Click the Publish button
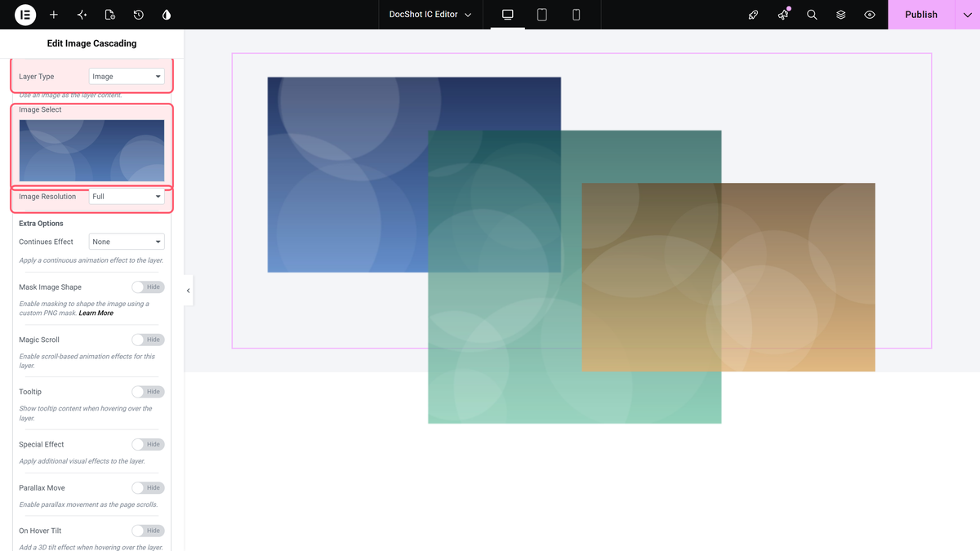 pyautogui.click(x=921, y=15)
